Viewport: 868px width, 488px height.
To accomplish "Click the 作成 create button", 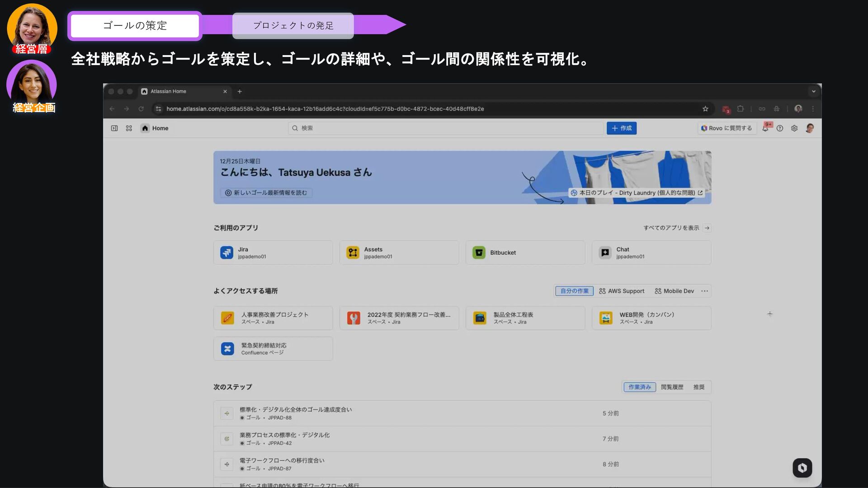I will tap(621, 128).
